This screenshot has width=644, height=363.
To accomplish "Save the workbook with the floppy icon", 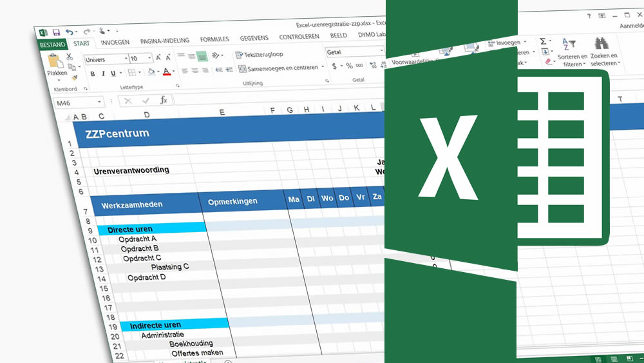I will tap(56, 32).
